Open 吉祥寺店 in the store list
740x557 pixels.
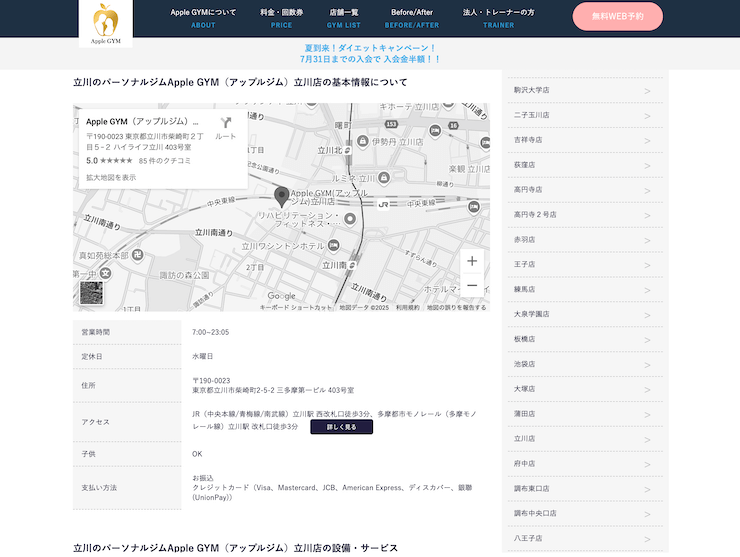point(585,140)
